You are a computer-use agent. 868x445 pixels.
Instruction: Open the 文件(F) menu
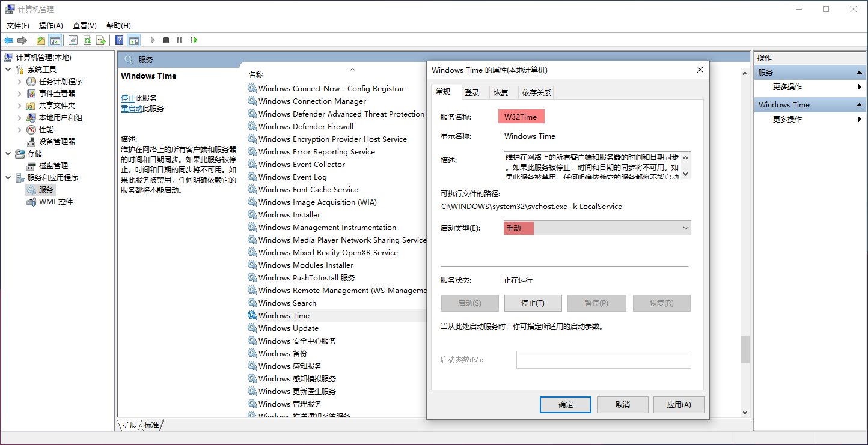click(18, 25)
